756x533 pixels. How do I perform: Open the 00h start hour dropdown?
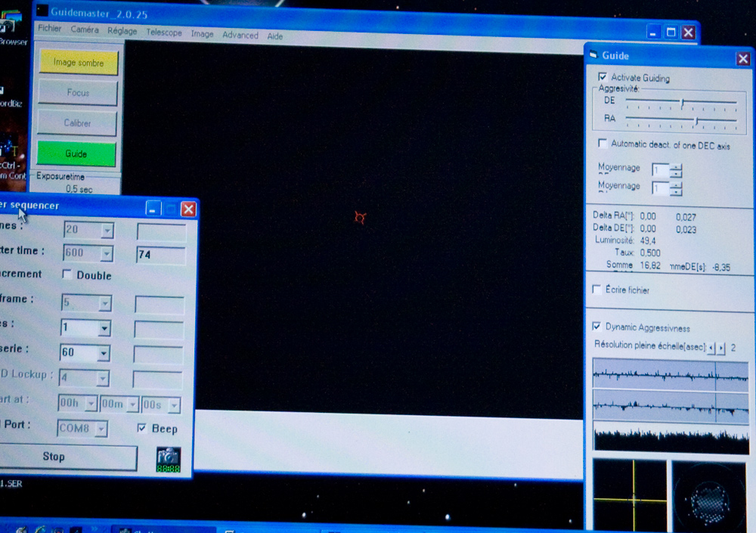pos(91,404)
